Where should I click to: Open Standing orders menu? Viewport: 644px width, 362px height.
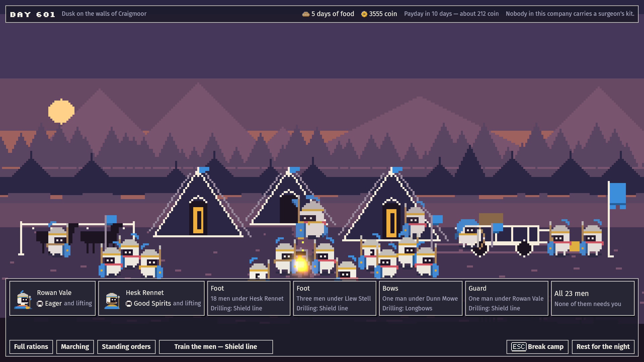tap(126, 347)
